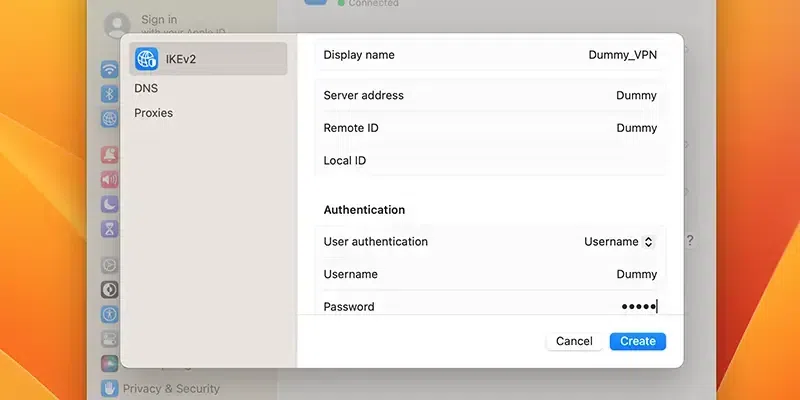
Task: Click the Privacy & Security hand icon
Action: [110, 388]
